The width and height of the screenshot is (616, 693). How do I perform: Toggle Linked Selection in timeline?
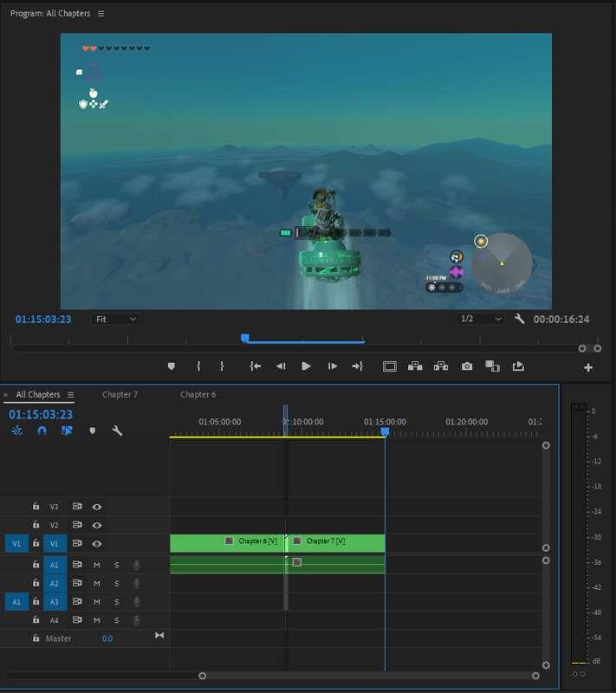point(67,431)
